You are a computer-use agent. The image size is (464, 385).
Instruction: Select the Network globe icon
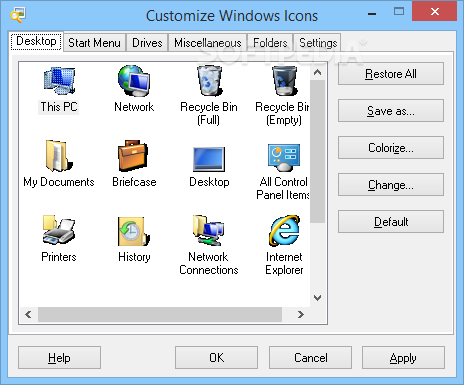point(134,81)
